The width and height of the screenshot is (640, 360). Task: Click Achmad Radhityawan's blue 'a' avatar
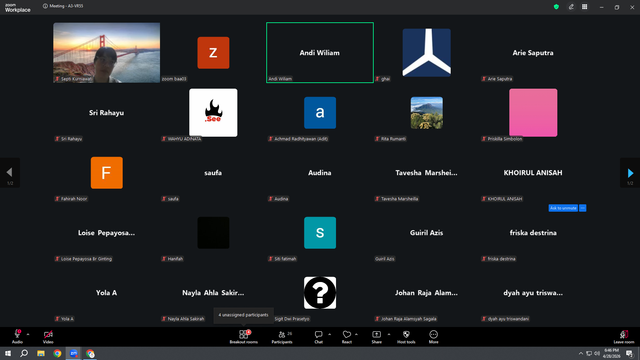coord(320,113)
